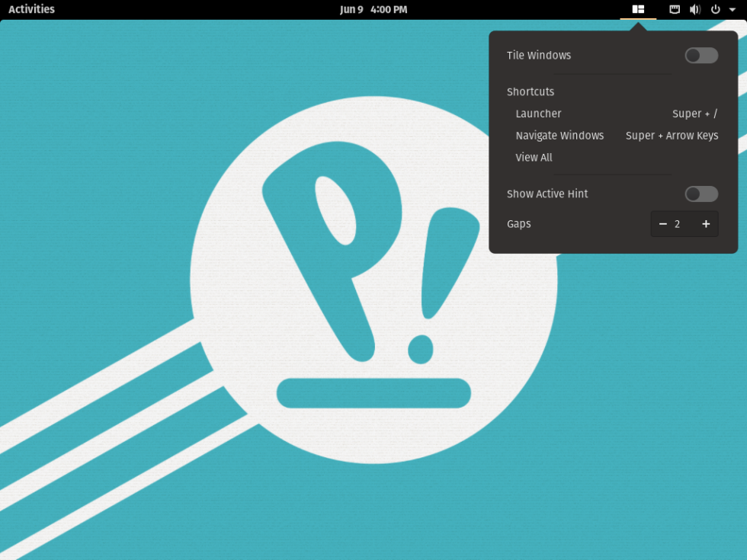Image resolution: width=747 pixels, height=560 pixels.
Task: Select the Launcher shortcut entry
Action: point(539,114)
